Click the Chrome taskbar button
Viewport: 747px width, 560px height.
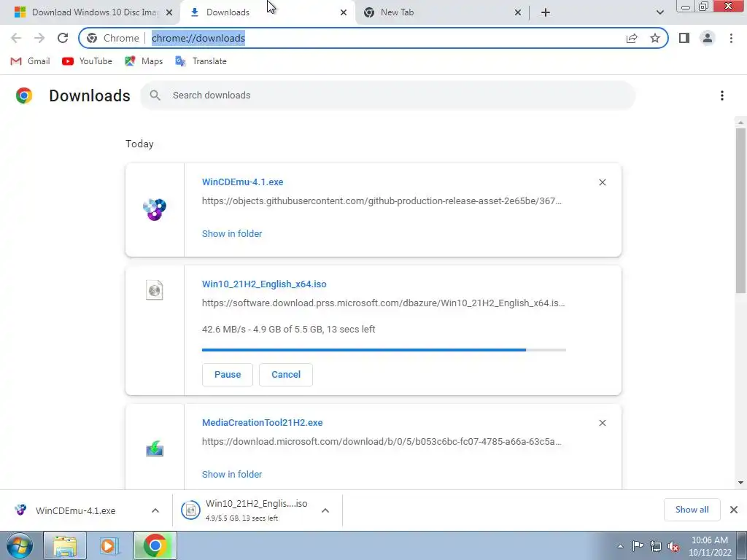[155, 545]
